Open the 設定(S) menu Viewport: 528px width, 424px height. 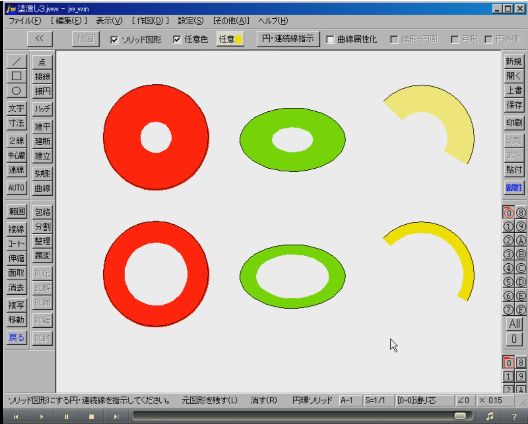click(191, 21)
